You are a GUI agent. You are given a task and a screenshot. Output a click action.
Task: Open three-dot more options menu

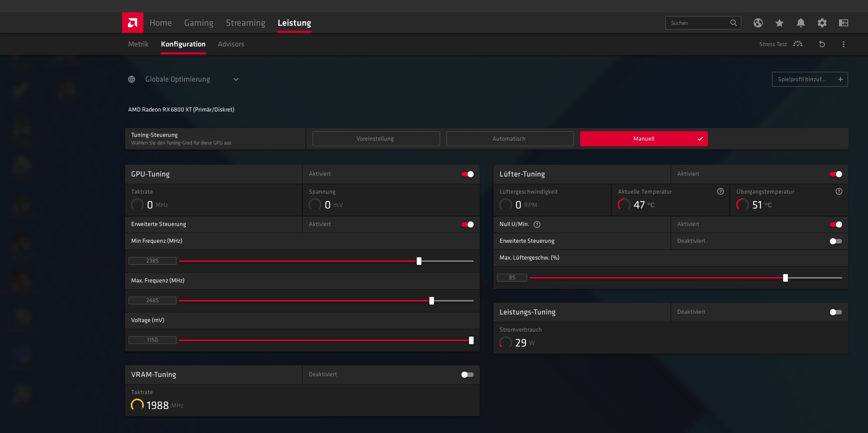pyautogui.click(x=843, y=44)
